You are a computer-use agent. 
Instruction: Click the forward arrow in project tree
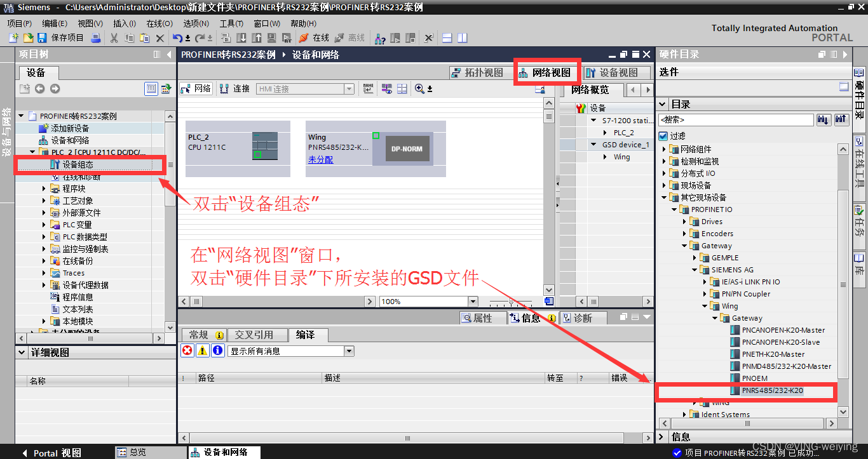tap(55, 89)
